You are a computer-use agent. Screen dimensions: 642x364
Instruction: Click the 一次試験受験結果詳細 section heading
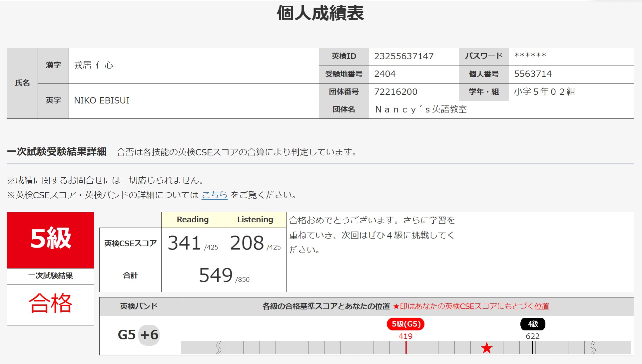(57, 152)
